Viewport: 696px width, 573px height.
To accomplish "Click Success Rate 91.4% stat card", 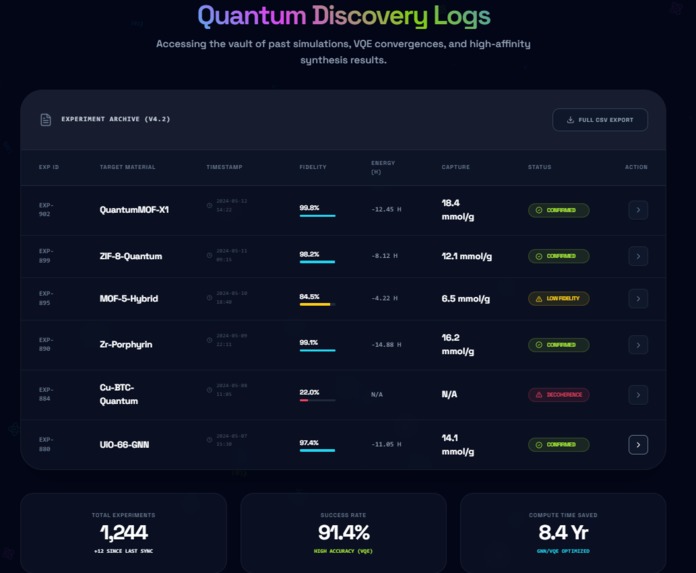I will pos(343,533).
